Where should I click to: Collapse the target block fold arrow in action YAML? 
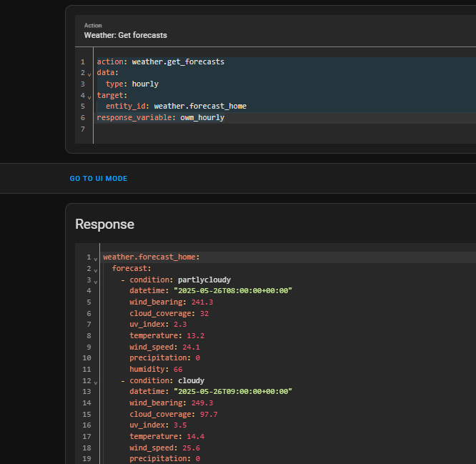89,96
